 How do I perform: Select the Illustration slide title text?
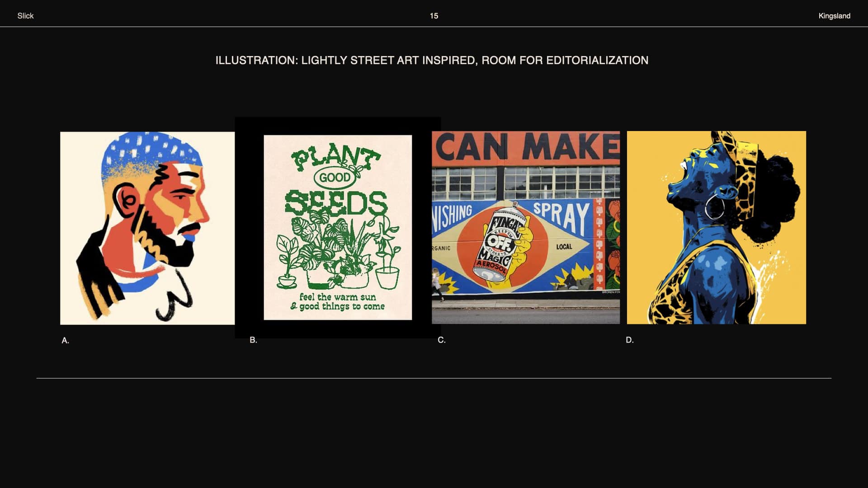[432, 60]
